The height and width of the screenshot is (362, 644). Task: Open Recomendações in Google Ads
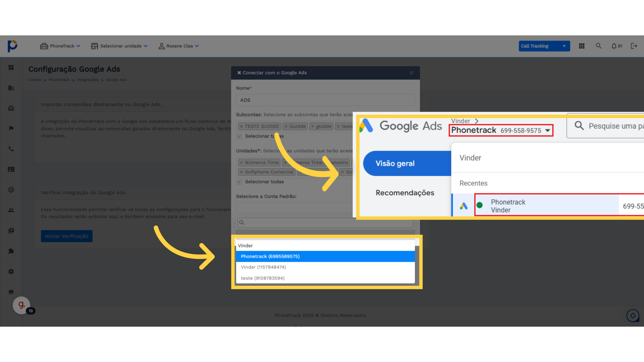click(405, 193)
